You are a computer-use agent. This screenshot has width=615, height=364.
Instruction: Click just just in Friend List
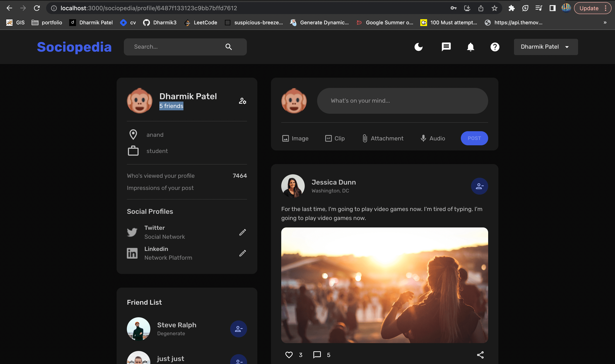tap(171, 358)
